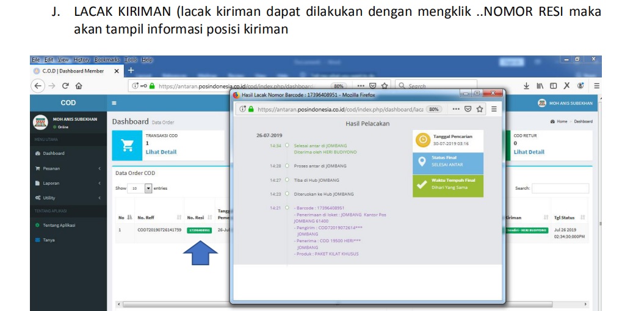Open the Edit menu

tap(49, 60)
